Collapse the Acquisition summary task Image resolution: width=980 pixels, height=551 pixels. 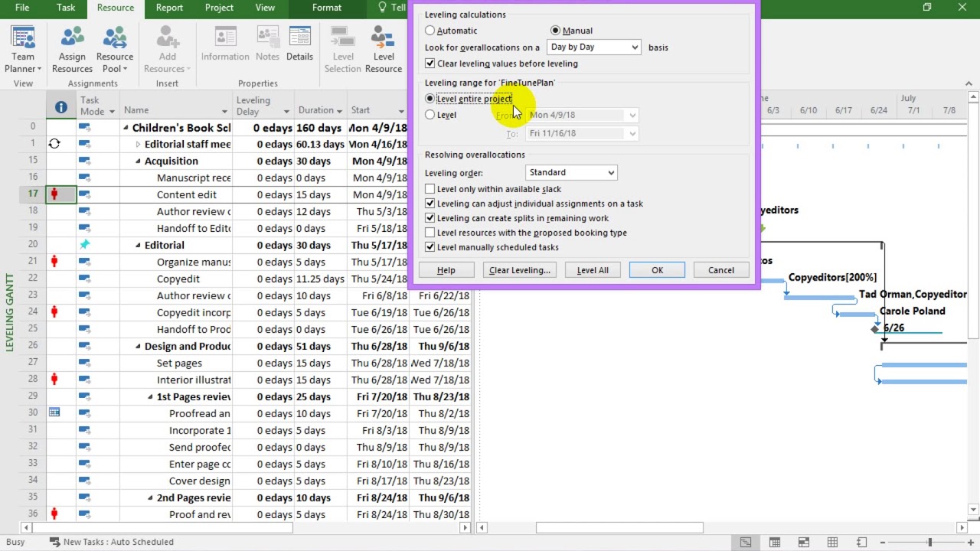coord(139,161)
